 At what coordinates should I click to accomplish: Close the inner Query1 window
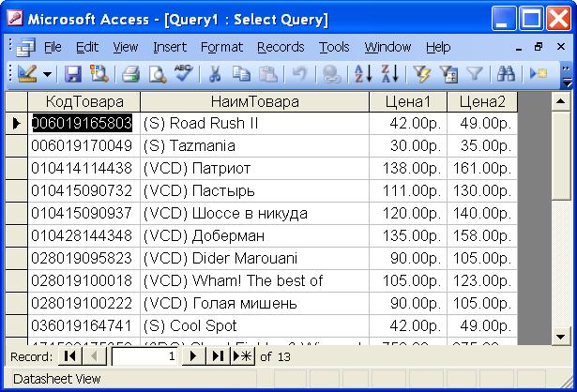(561, 47)
